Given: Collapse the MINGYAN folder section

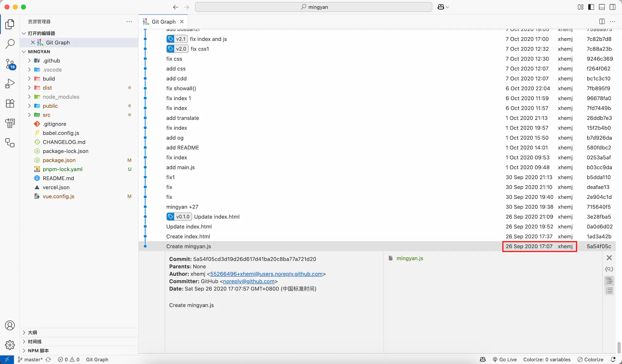Looking at the screenshot, I should (x=39, y=51).
